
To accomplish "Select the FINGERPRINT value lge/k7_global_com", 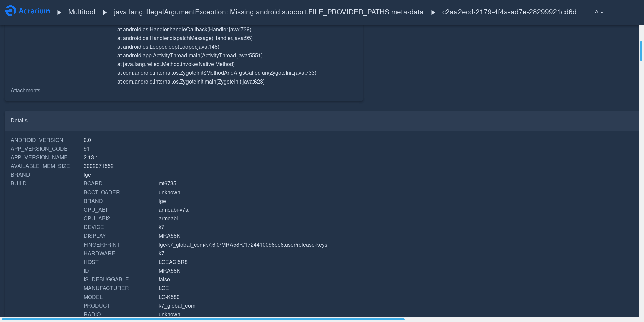I will pyautogui.click(x=243, y=245).
